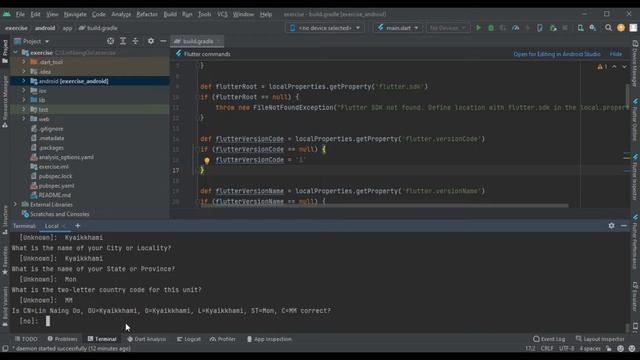Open the Tools menu
Viewport: 640px width, 360px height.
[x=204, y=14]
